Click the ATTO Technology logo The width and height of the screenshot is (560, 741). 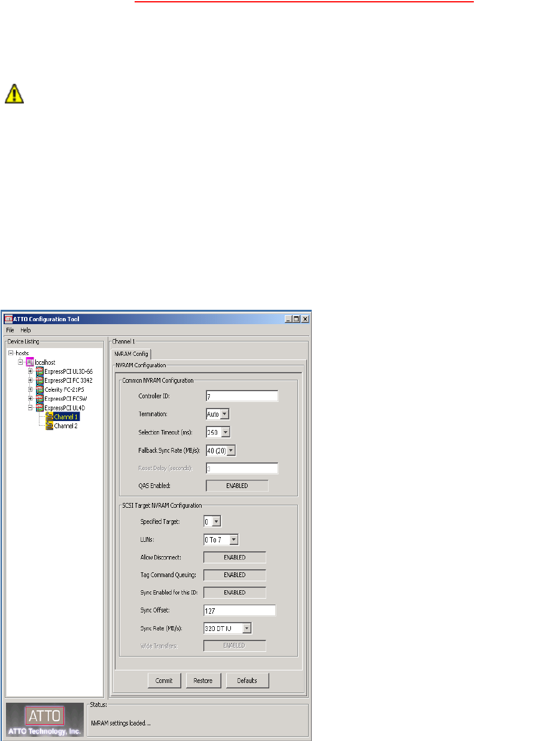[x=45, y=719]
